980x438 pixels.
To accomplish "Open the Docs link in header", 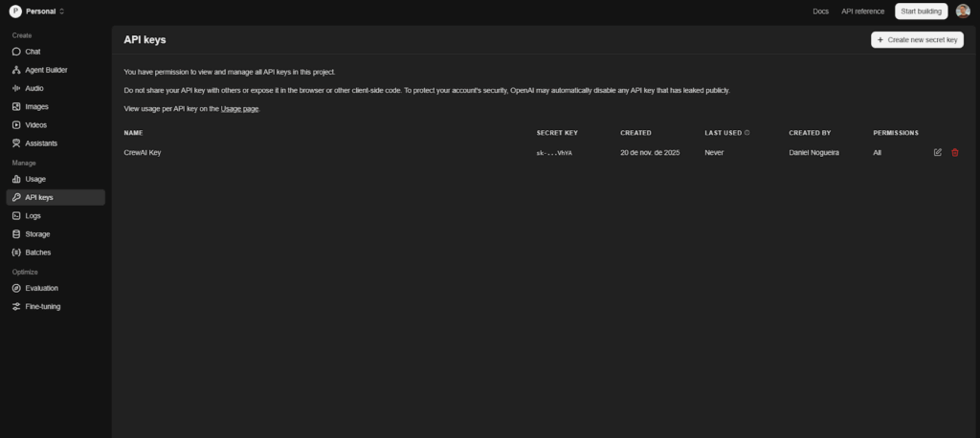I will tap(820, 11).
